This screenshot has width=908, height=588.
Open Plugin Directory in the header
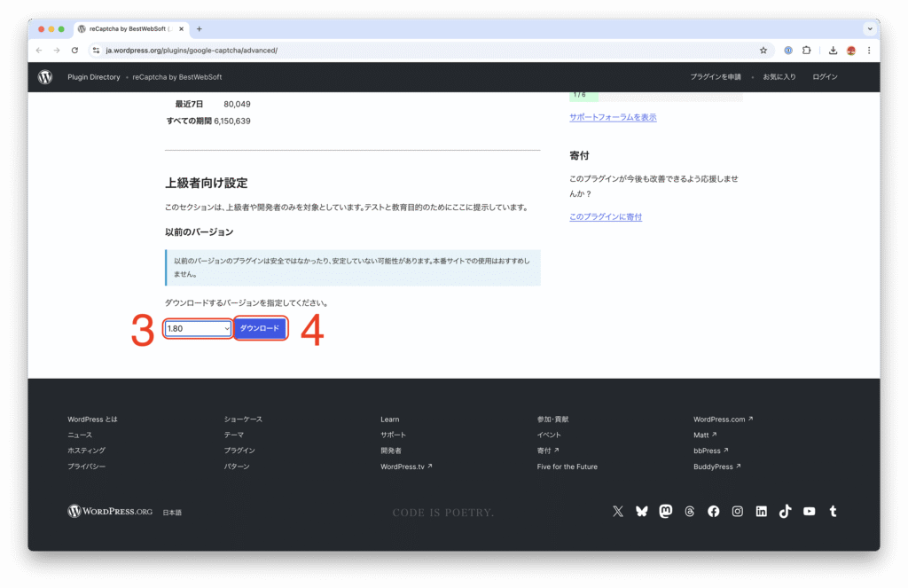(x=94, y=77)
